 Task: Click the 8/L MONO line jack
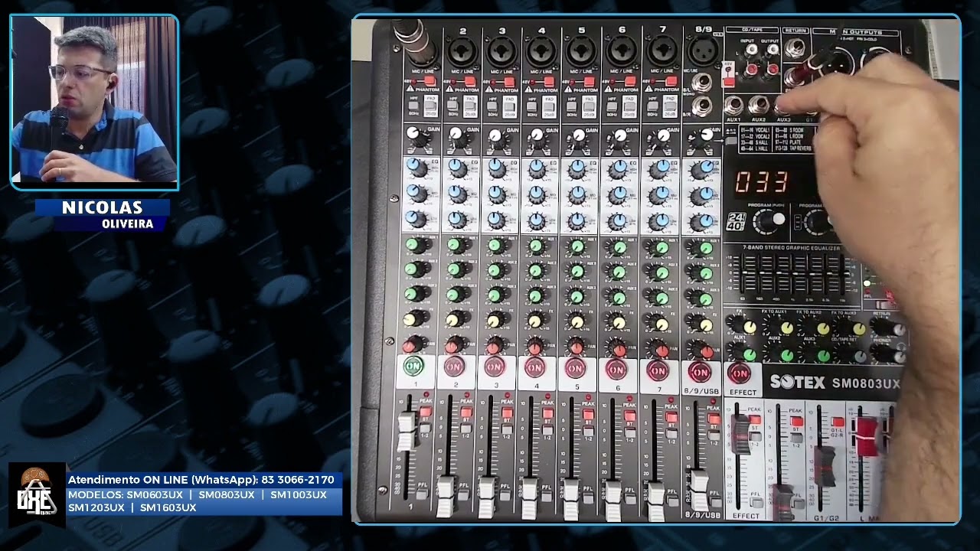pos(702,81)
